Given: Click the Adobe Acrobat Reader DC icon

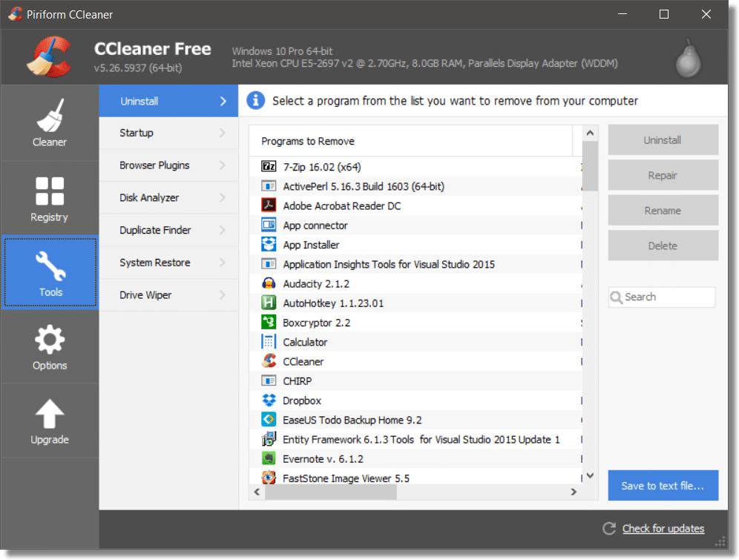Looking at the screenshot, I should 269,205.
